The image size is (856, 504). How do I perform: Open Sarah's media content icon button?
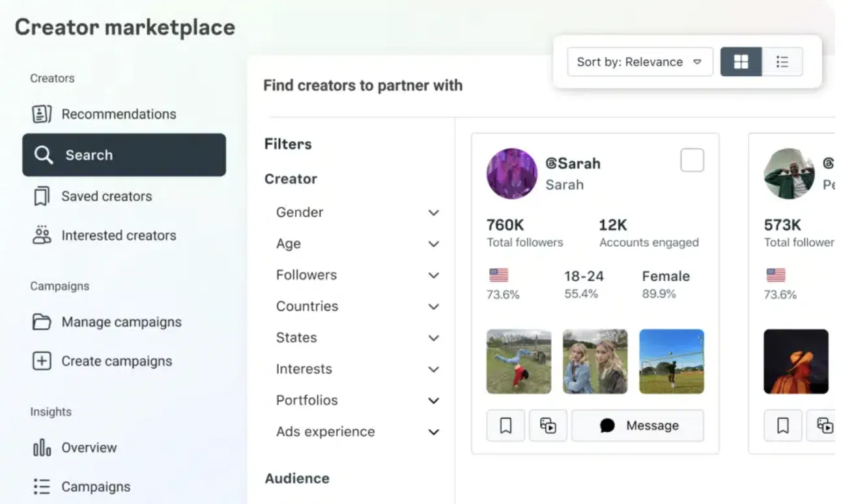point(548,426)
